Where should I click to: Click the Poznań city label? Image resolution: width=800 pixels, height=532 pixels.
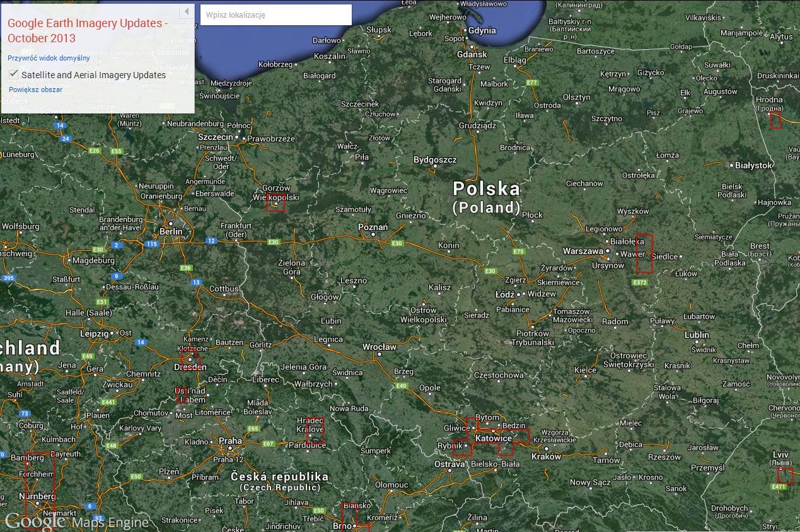click(x=373, y=227)
